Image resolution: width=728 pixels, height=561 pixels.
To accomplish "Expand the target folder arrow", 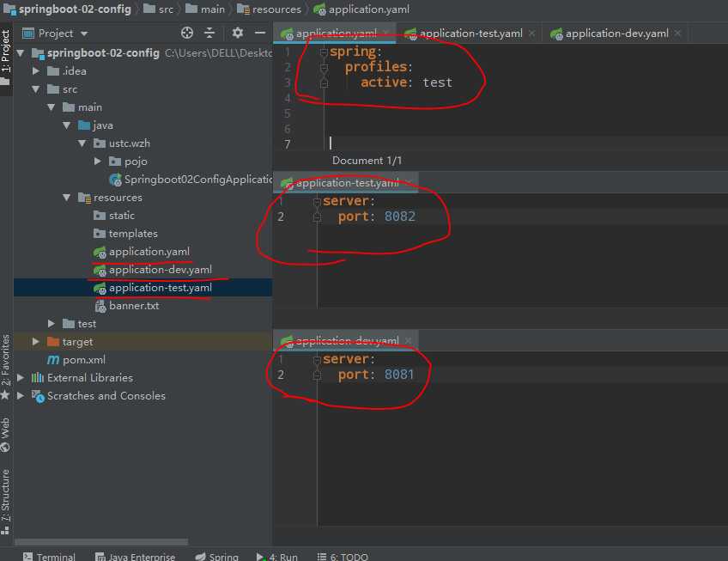I will pyautogui.click(x=36, y=342).
